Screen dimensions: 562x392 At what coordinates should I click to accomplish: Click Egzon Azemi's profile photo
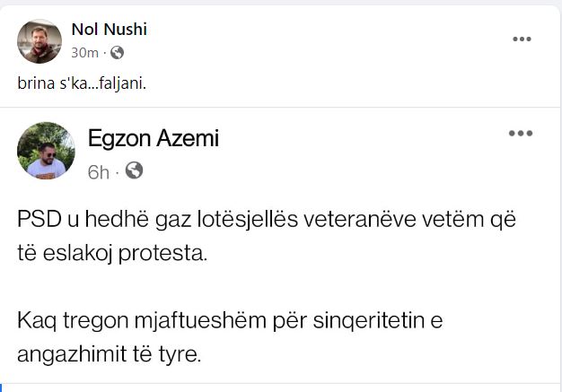[x=46, y=150]
